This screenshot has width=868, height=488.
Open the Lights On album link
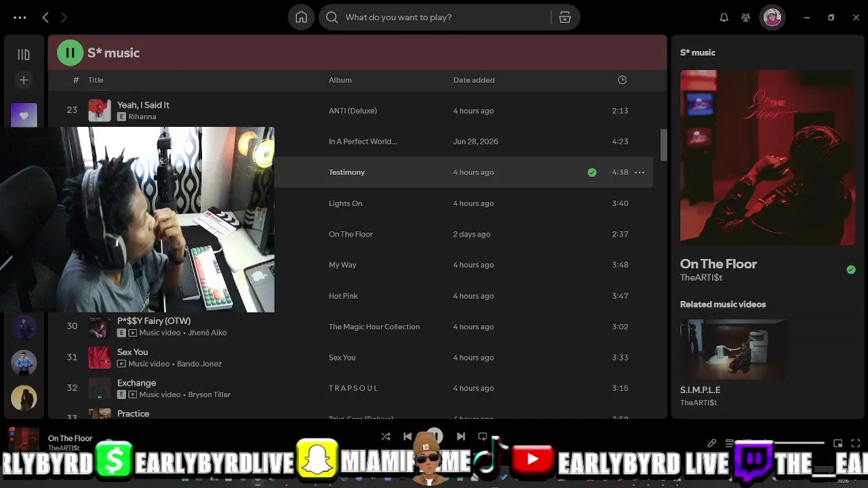pyautogui.click(x=345, y=203)
